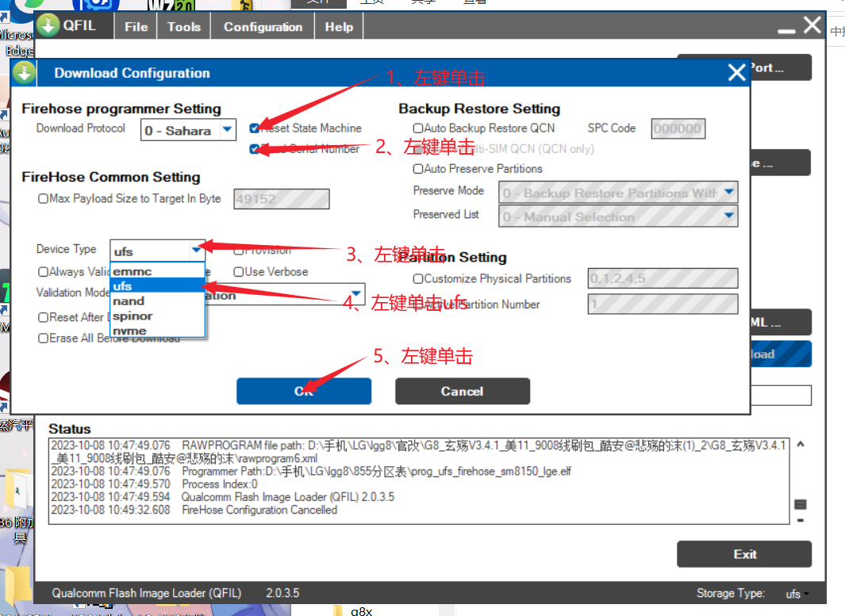Close the Download Configuration dialog
This screenshot has width=845, height=616.
point(736,73)
